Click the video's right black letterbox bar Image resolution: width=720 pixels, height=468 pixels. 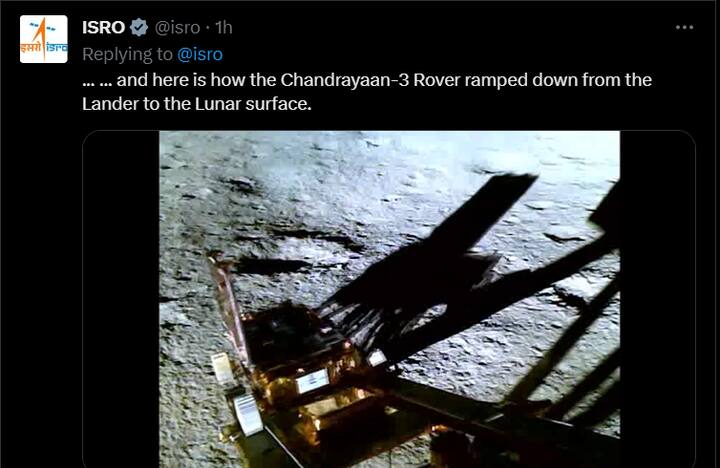[656, 300]
